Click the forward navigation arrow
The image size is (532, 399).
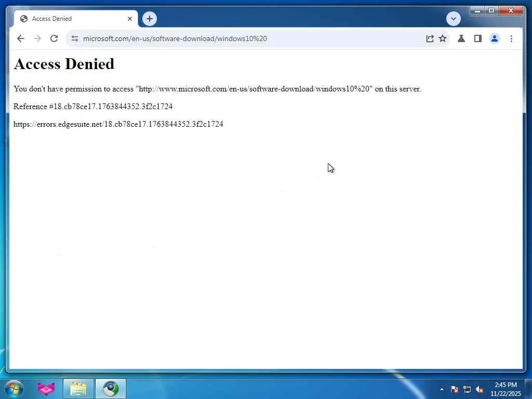pyautogui.click(x=37, y=38)
